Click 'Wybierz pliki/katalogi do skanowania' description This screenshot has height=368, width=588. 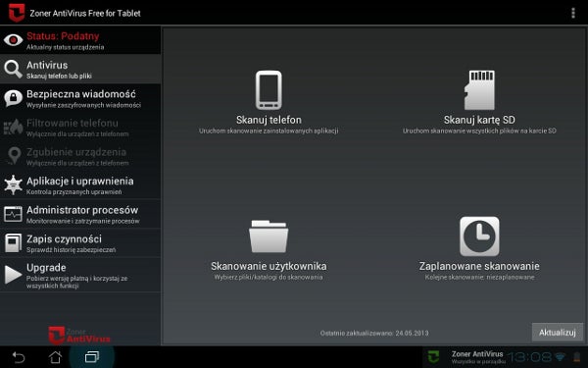click(x=269, y=278)
